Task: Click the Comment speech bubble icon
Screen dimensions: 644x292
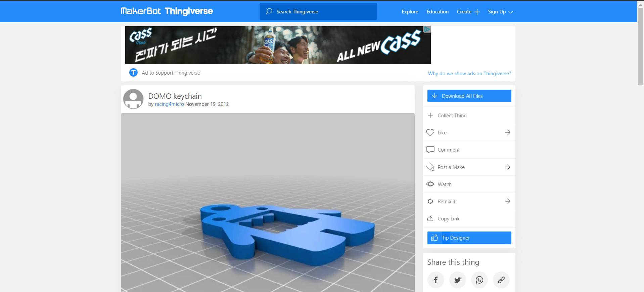Action: tap(430, 150)
